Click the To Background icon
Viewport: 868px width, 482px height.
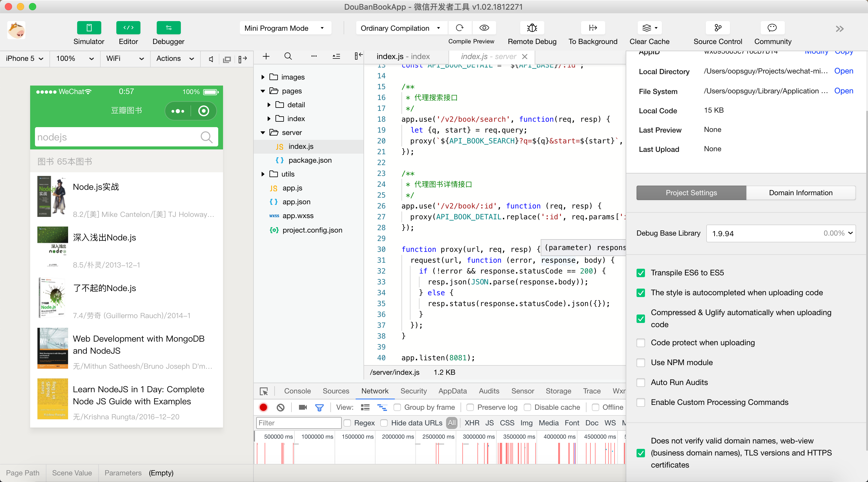click(593, 27)
